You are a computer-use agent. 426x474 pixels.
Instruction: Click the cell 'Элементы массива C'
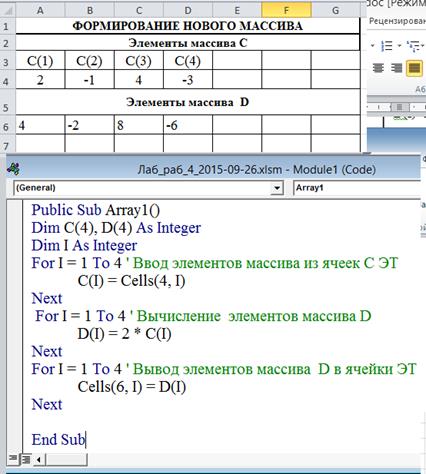pyautogui.click(x=188, y=43)
